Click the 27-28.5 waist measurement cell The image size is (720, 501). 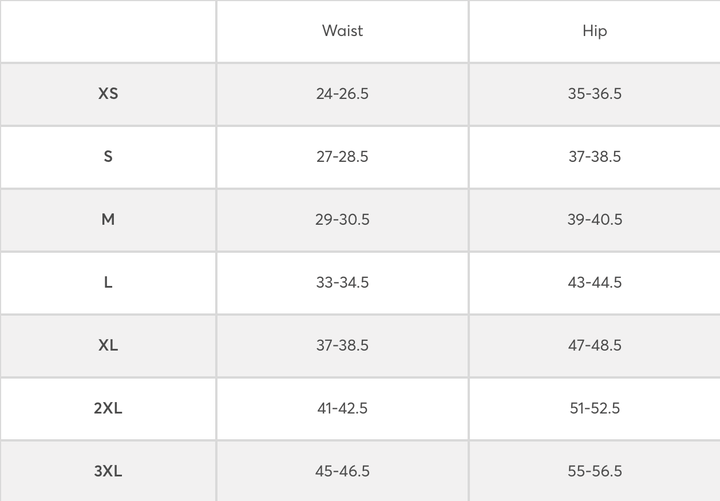tap(342, 157)
